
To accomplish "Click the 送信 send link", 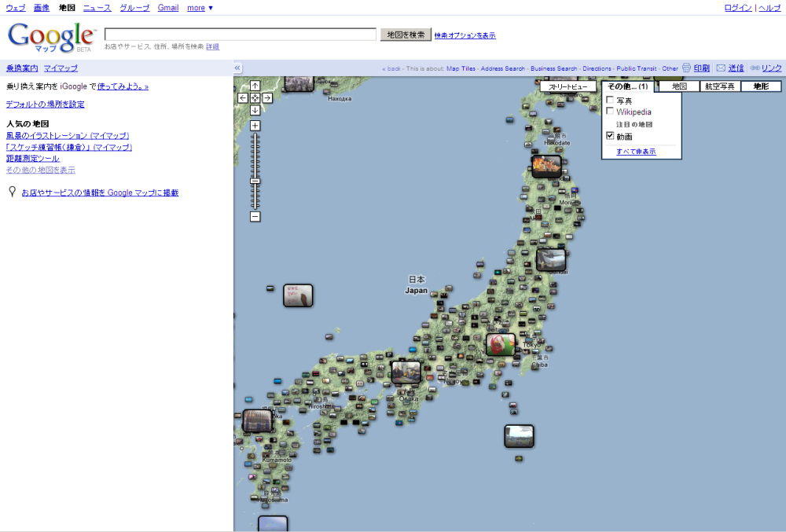I will coord(736,68).
